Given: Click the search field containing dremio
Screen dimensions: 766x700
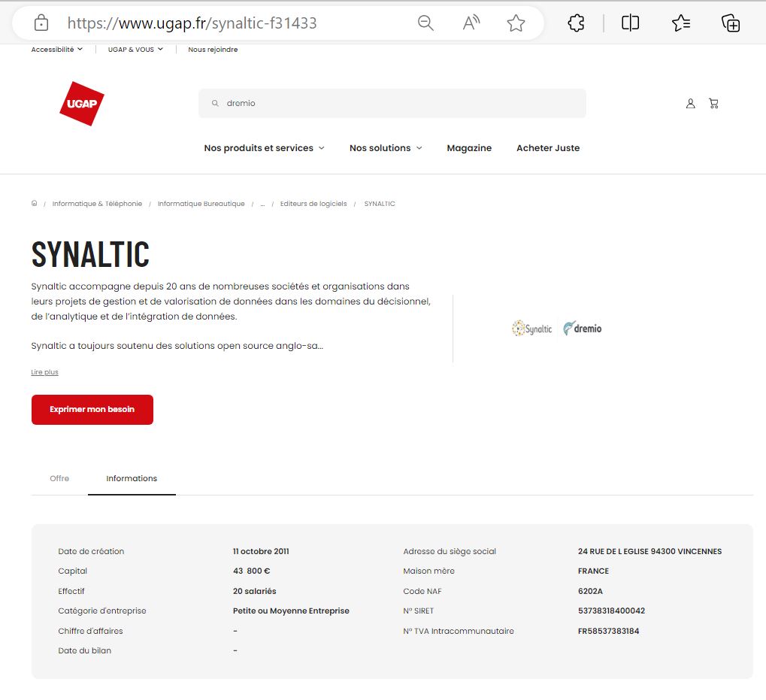Looking at the screenshot, I should [x=398, y=104].
